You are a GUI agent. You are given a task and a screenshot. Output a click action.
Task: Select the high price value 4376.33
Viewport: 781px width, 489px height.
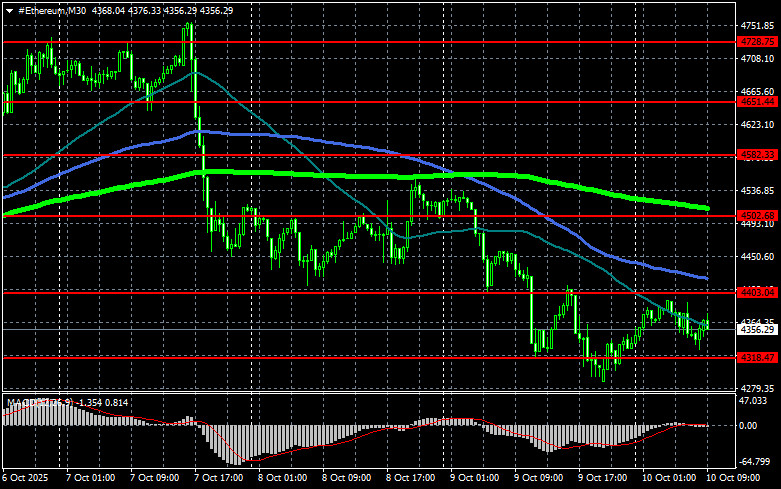[144, 10]
